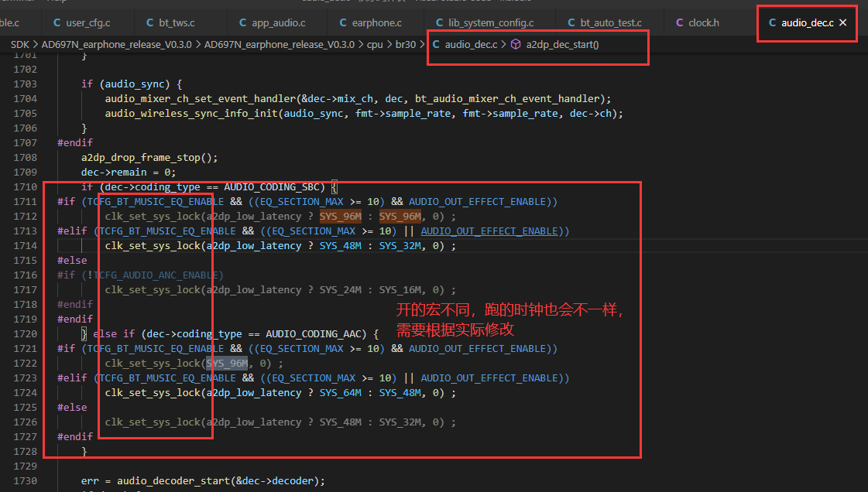
Task: Close the audio_dec.c tab
Action: [x=842, y=22]
